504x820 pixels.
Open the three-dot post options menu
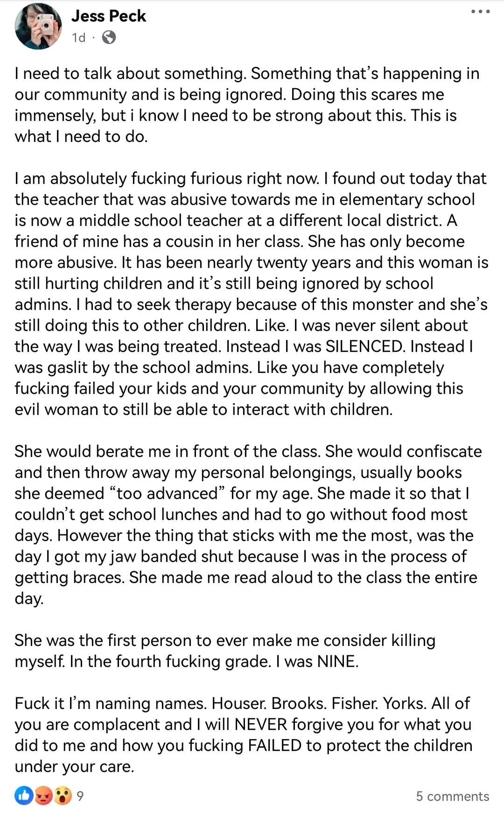tap(480, 11)
